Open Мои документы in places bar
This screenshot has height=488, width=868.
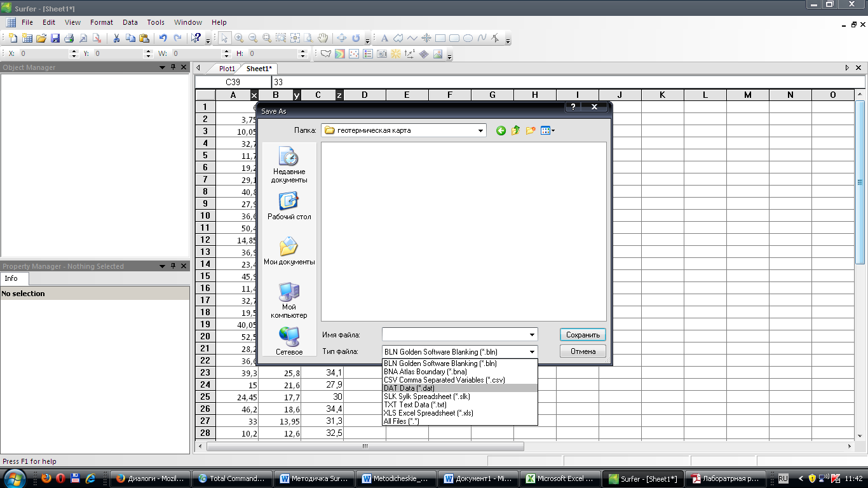(x=289, y=251)
